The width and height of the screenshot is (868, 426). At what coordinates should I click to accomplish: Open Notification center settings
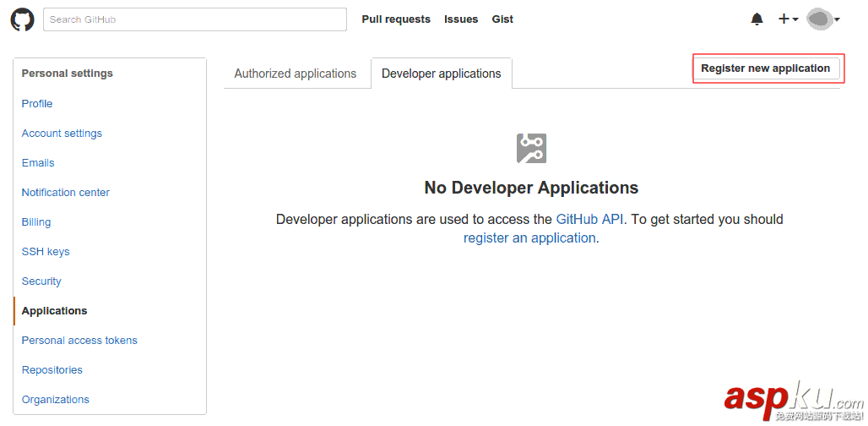click(x=66, y=193)
